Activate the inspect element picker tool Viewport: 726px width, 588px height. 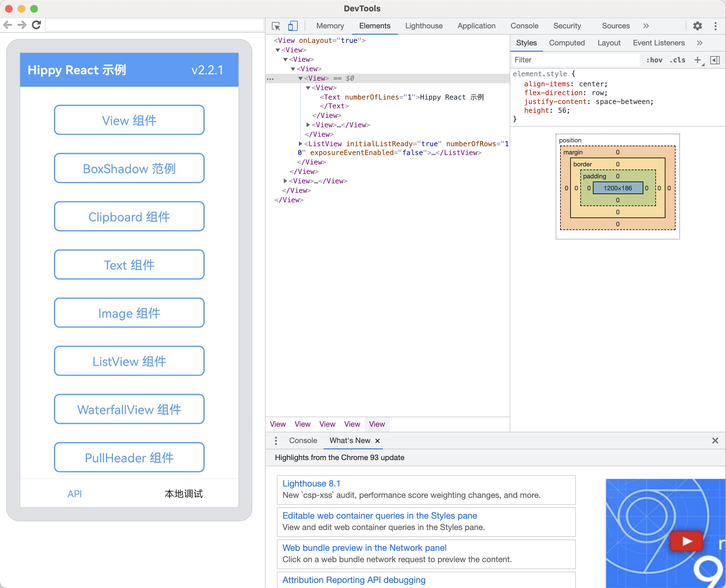(276, 26)
